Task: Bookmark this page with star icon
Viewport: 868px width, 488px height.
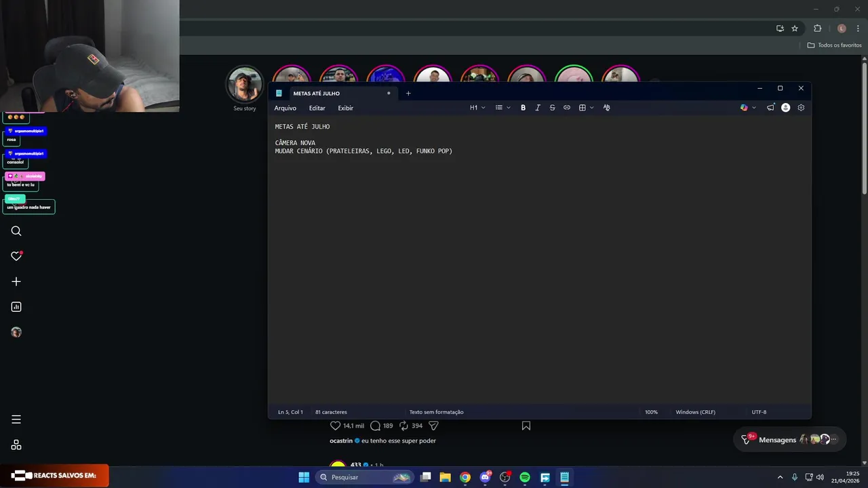Action: (x=795, y=28)
